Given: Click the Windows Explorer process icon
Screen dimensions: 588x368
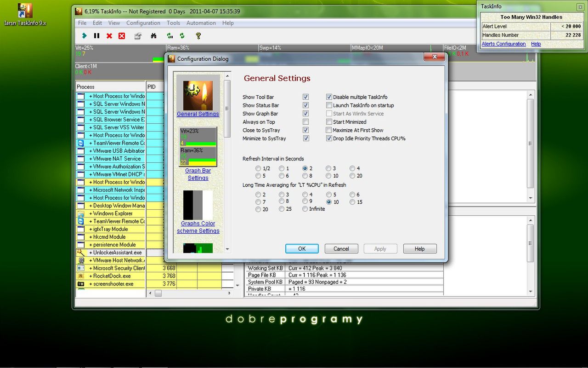Looking at the screenshot, I should click(81, 213).
